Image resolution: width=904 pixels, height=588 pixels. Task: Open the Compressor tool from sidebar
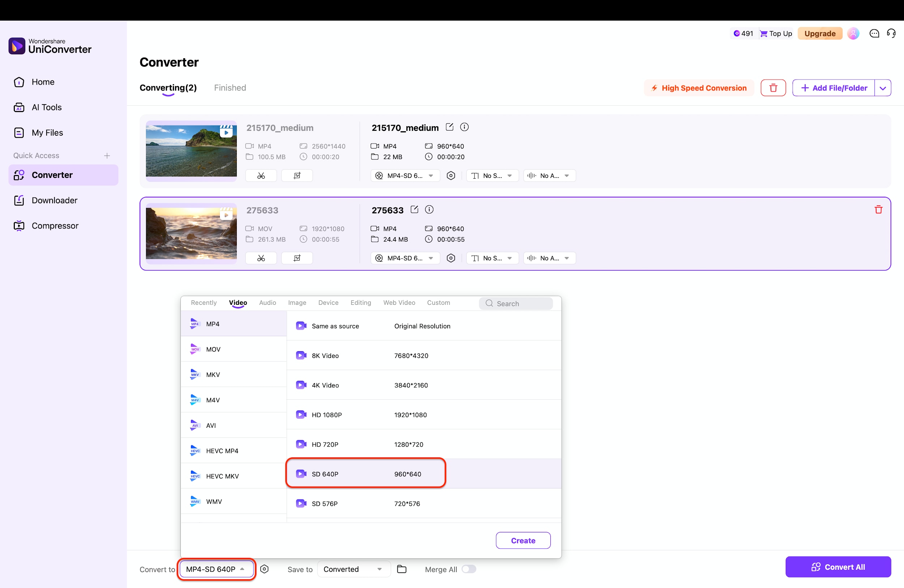tap(55, 225)
